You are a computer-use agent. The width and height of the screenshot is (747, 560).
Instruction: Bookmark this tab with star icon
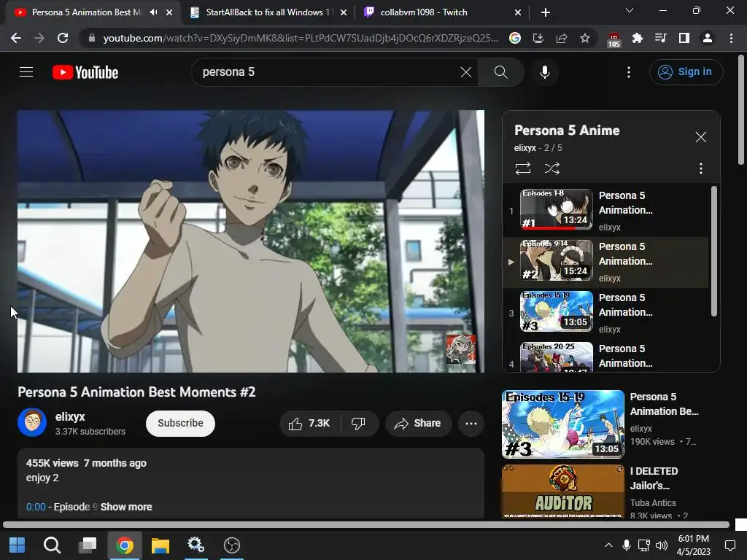(x=585, y=38)
